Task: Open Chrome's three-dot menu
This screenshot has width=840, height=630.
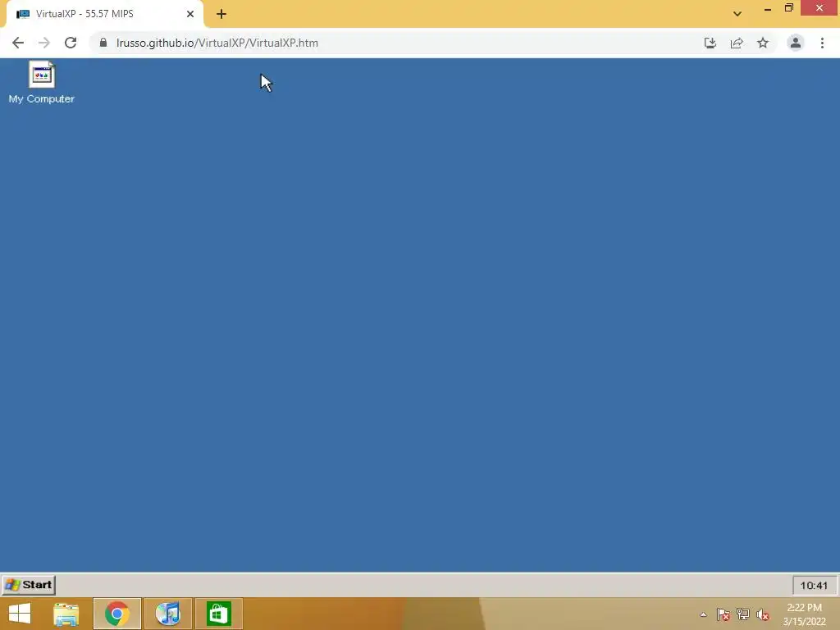Action: [x=822, y=43]
